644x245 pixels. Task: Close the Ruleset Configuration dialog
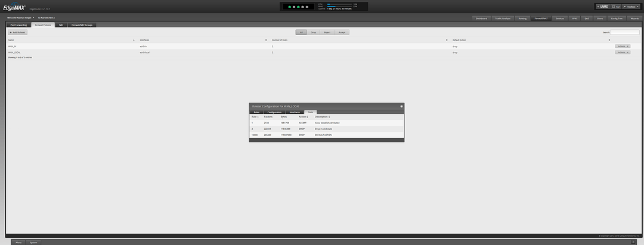coord(402,106)
